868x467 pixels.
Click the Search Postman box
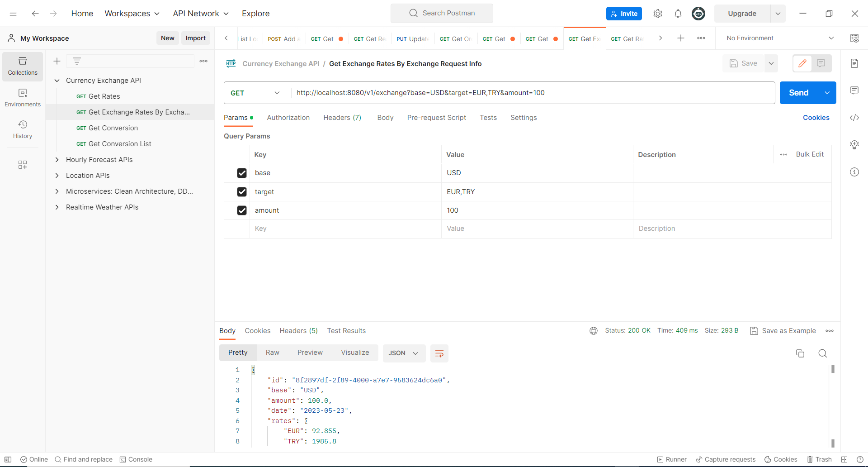(x=442, y=14)
